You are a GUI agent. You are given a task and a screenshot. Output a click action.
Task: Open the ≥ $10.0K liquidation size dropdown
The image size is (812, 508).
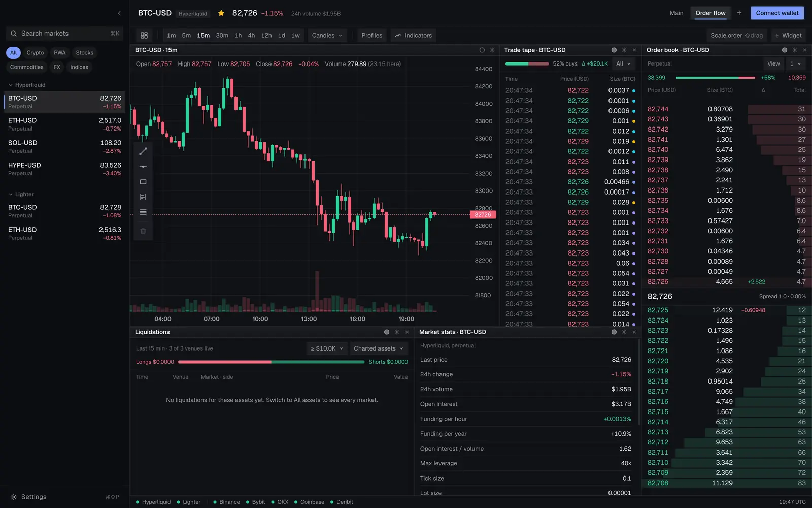tap(327, 348)
